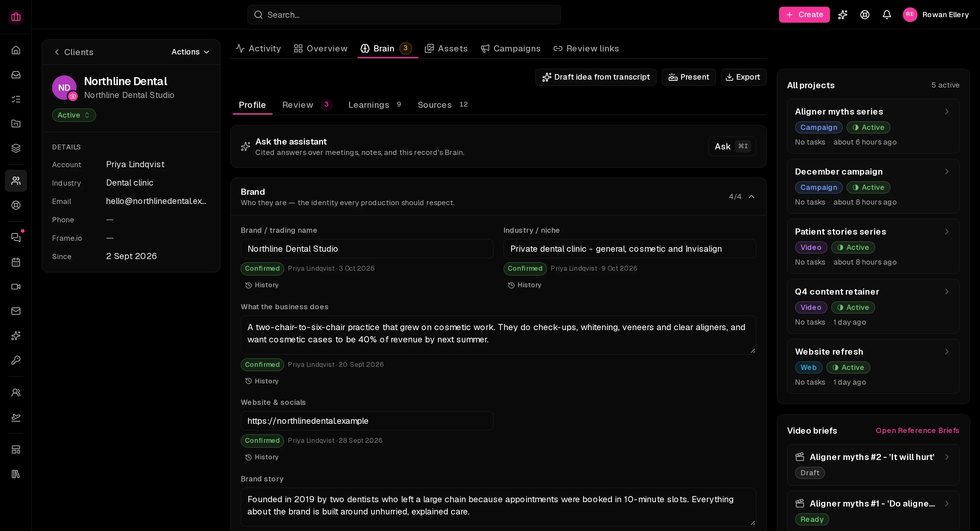Show History for What the business does
Screen dimensions: 980x531
coord(262,381)
